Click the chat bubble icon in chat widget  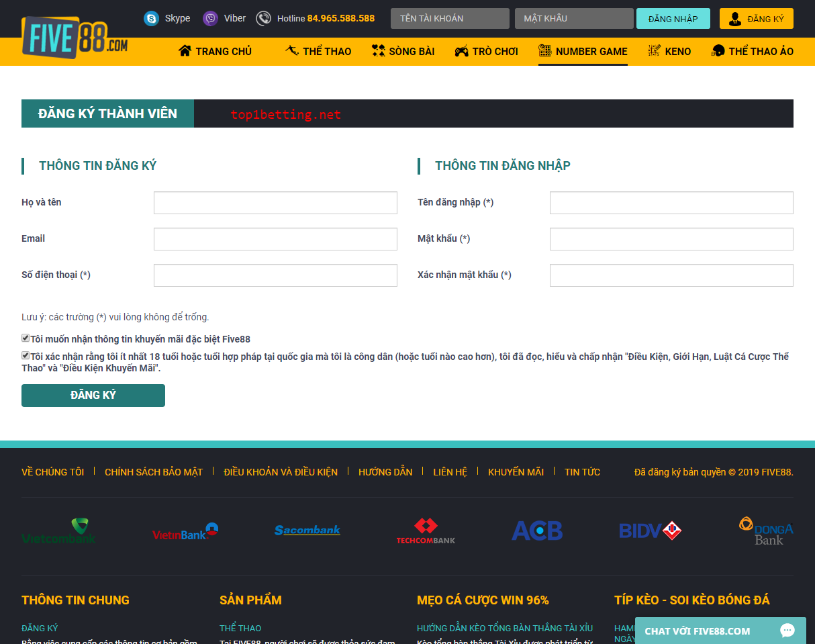click(787, 631)
